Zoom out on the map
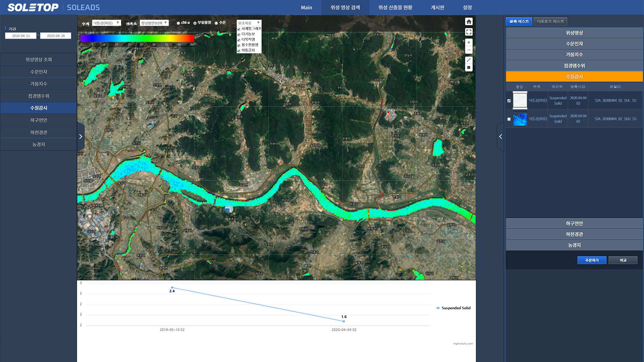Image resolution: width=644 pixels, height=362 pixels. 469,50
